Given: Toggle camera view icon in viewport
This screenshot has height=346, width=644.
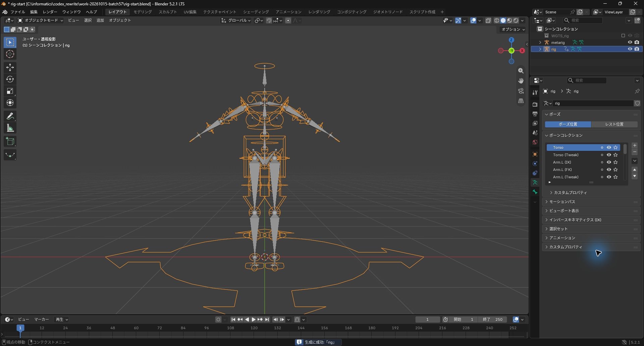Looking at the screenshot, I should pos(521,91).
